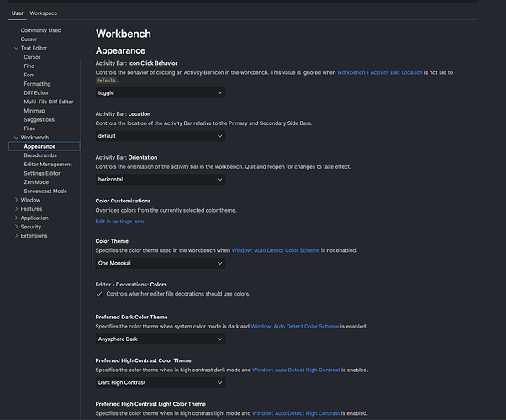
Task: Open the Preferred High Contrast Color Theme dropdown
Action: (x=161, y=383)
